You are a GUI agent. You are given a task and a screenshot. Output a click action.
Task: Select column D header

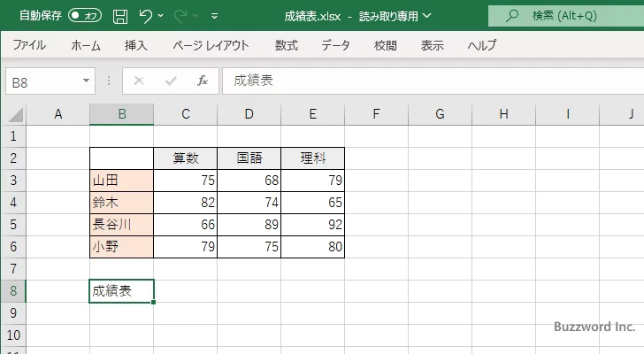[249, 114]
